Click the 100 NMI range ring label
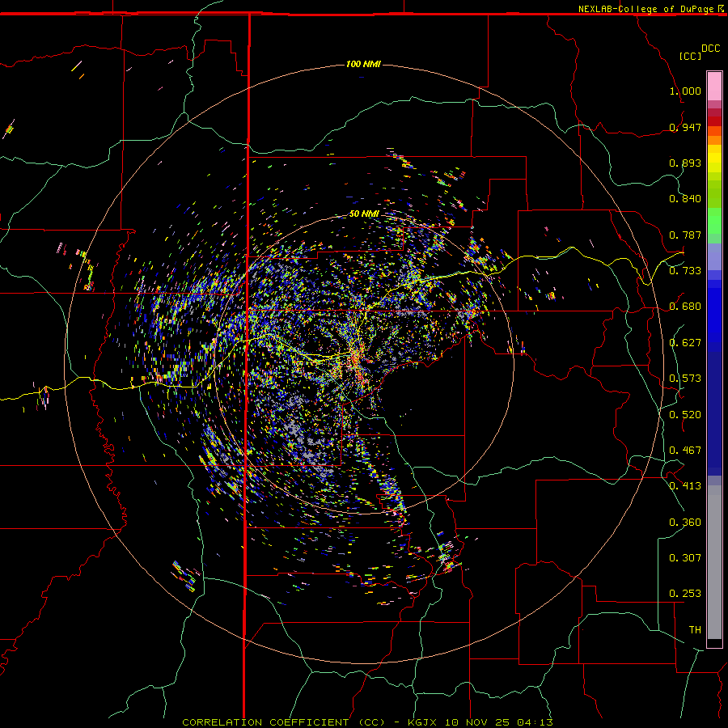 point(363,64)
